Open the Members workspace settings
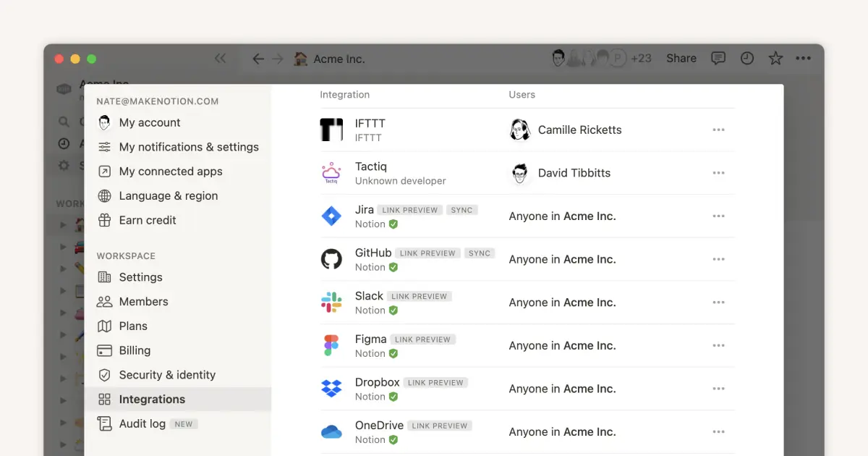 (x=142, y=301)
